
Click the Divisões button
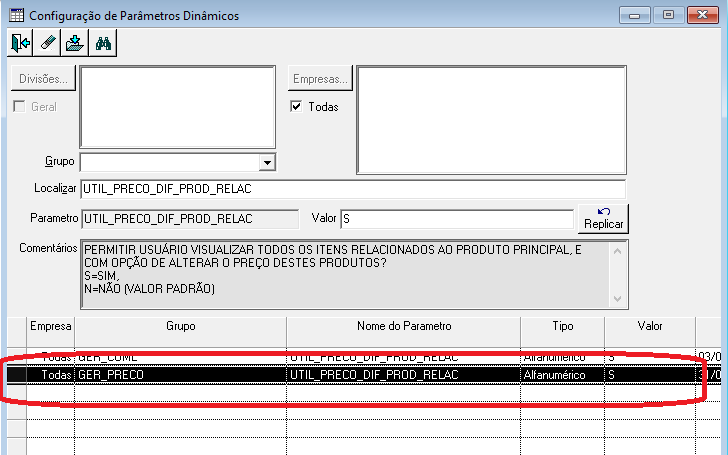click(x=43, y=78)
